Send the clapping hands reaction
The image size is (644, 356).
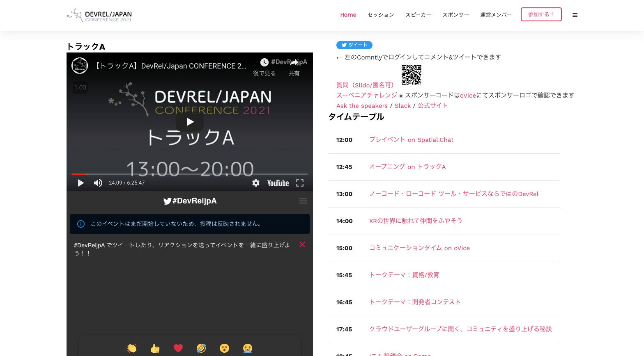132,348
